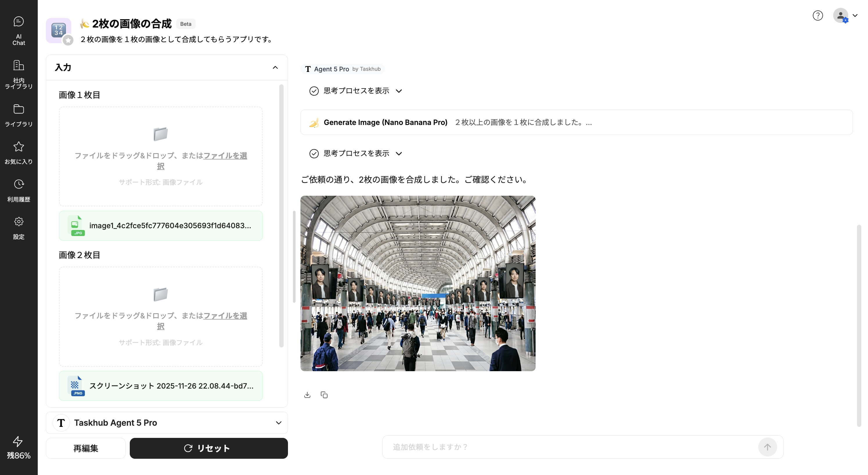868x475 pixels.
Task: Open 社内ライブラリ sidebar icon
Action: (x=19, y=74)
